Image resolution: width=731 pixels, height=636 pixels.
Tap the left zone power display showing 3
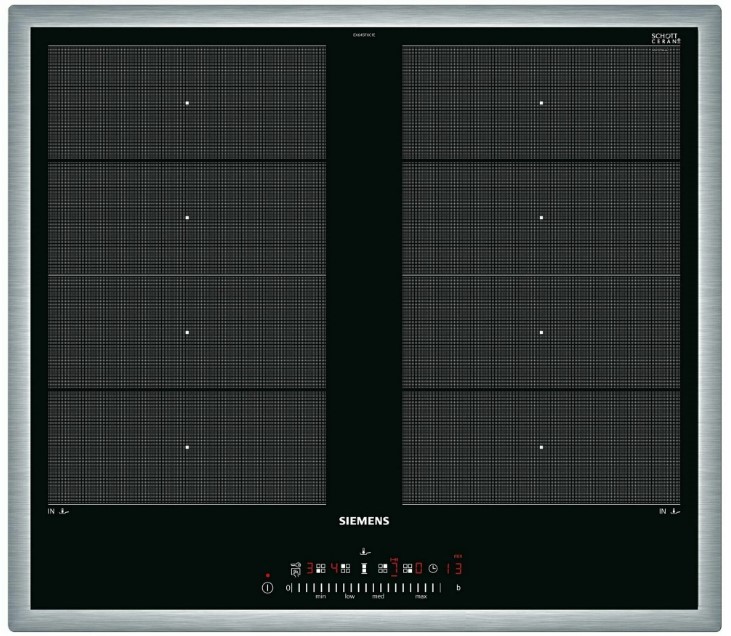(309, 568)
